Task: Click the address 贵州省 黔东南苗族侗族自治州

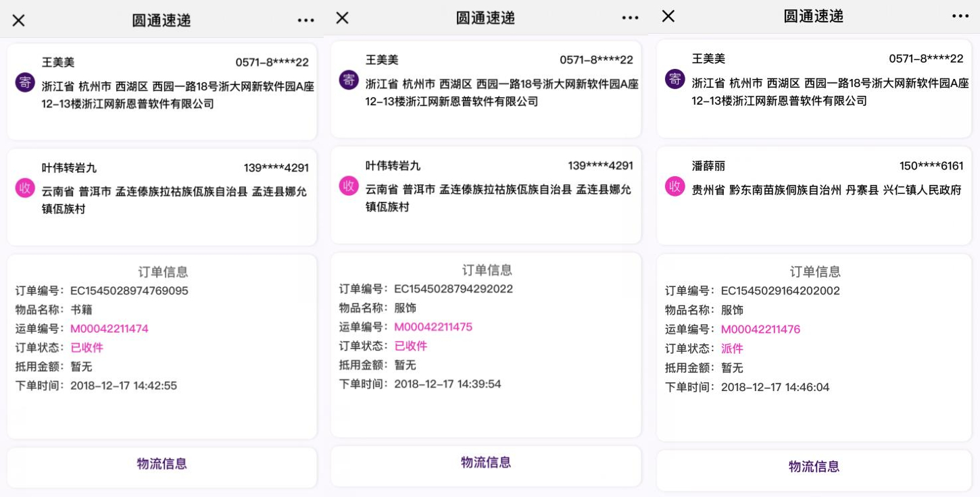Action: coord(766,190)
